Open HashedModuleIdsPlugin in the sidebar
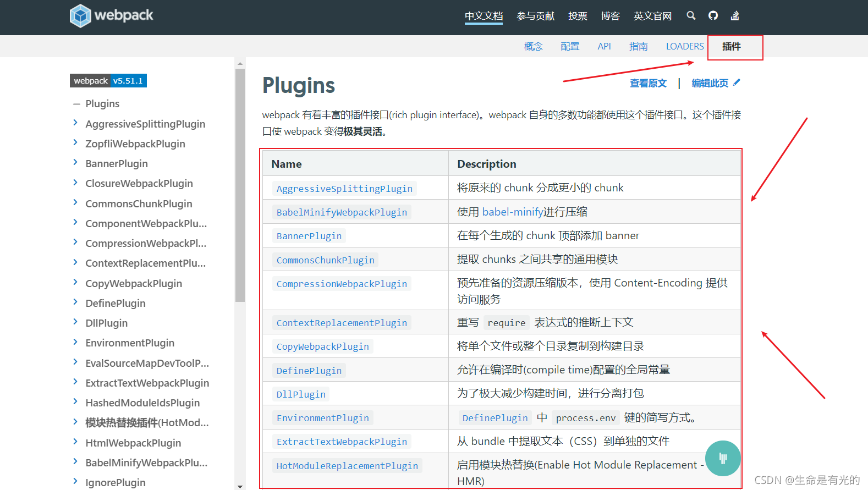The height and width of the screenshot is (490, 868). coord(142,403)
